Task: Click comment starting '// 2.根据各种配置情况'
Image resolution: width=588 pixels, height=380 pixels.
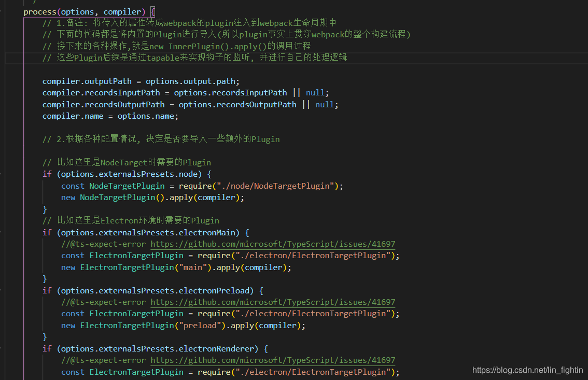Action: 161,139
